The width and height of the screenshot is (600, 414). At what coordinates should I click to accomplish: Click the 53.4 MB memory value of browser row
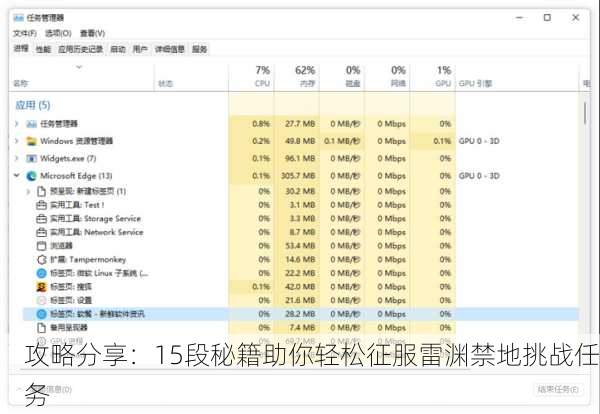click(300, 246)
